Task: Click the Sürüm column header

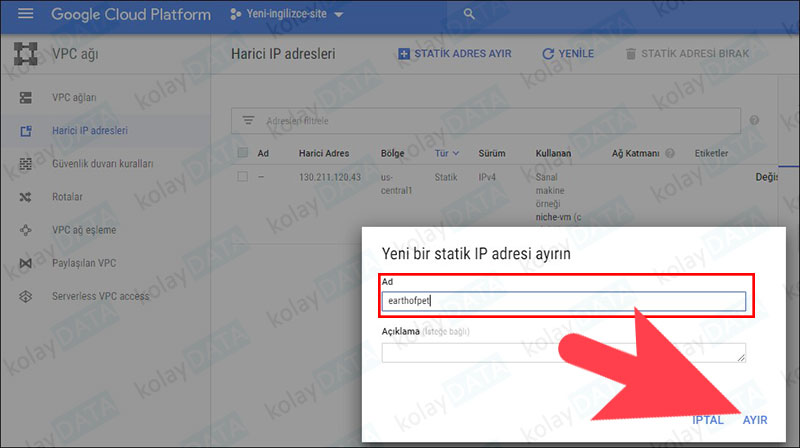Action: [492, 153]
